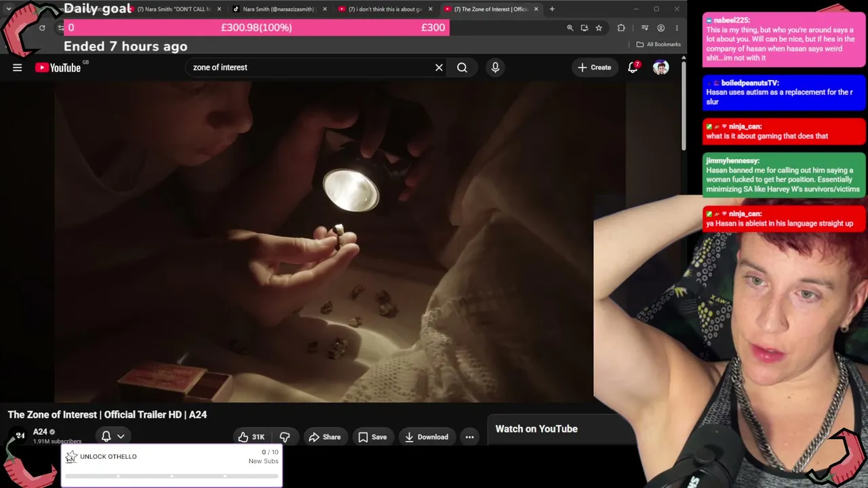Toggle the A24 subscription notification bell
This screenshot has height=488, width=868.
(106, 436)
